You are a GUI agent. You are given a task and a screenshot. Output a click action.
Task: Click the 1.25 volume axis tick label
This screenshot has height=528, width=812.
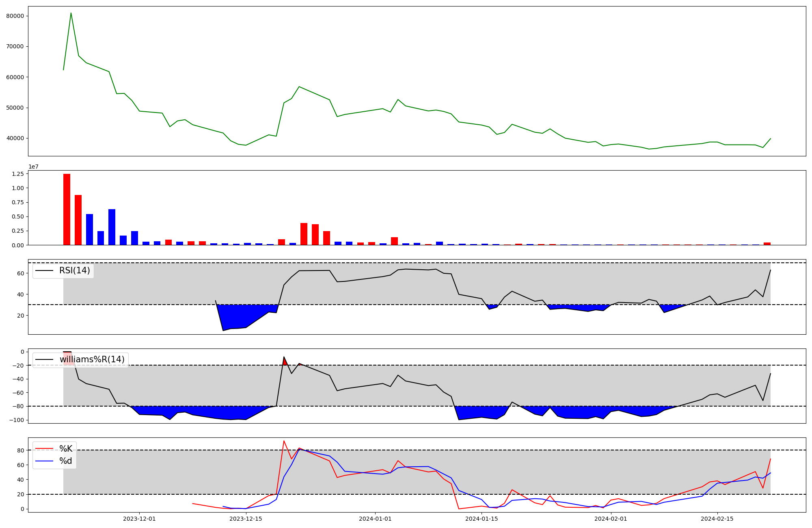(17, 174)
